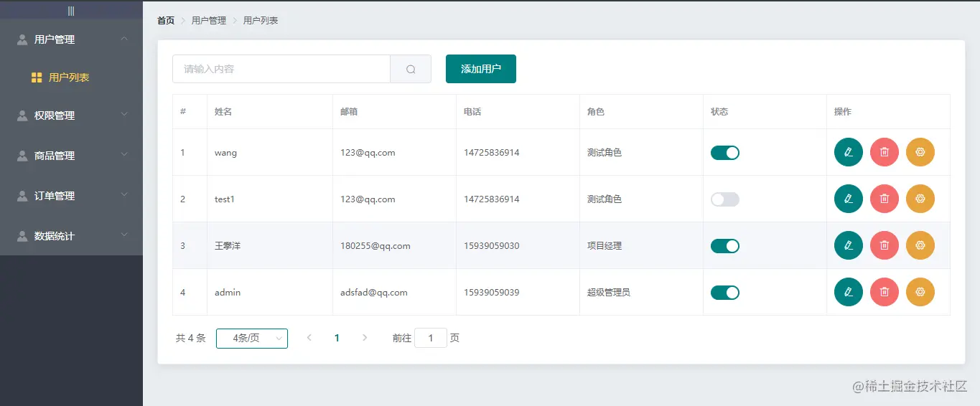Edit user 王攀洋 with pencil icon
Screen dimensions: 980x406
[x=849, y=245]
